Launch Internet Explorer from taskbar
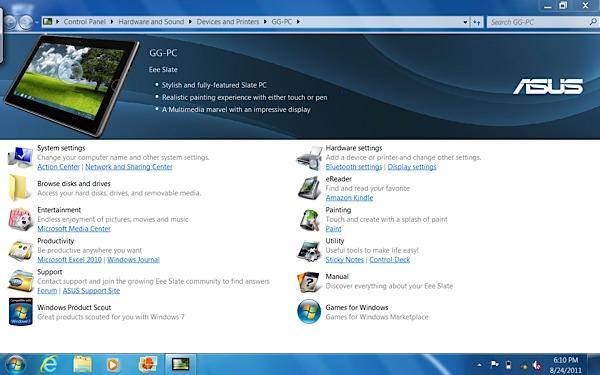 (49, 364)
